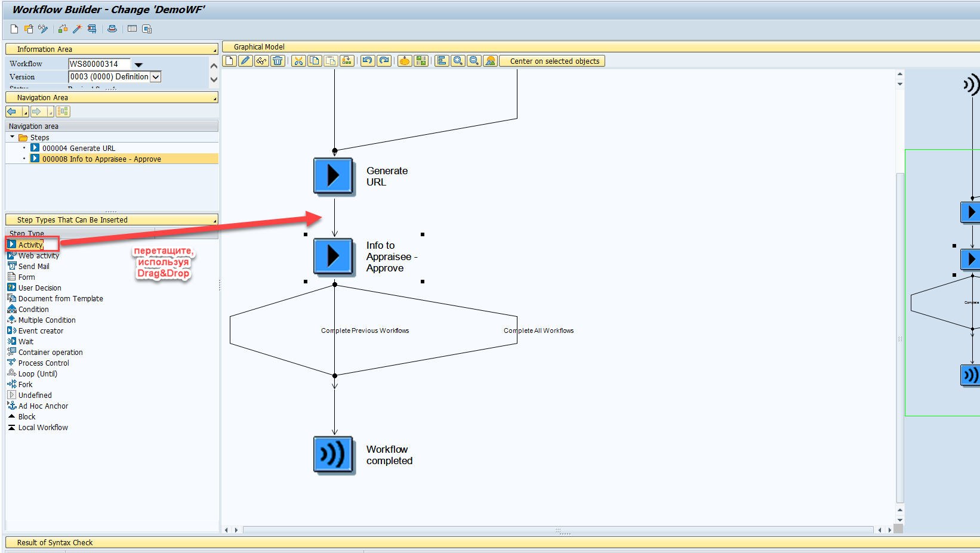Toggle Display/Change mode with glasses-pencil icon
The height and width of the screenshot is (553, 980).
pos(43,29)
